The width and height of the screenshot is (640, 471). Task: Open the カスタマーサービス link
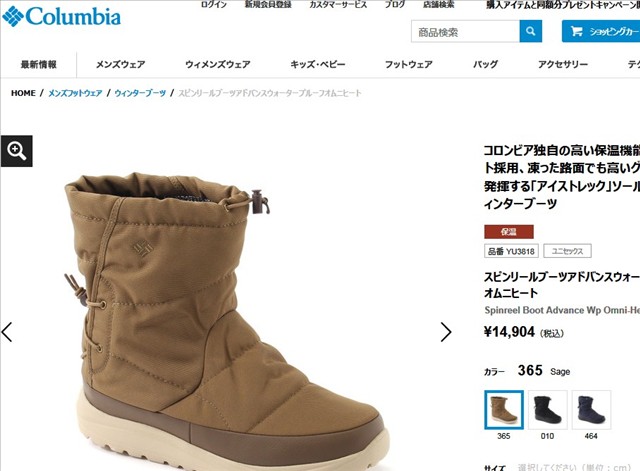tap(338, 4)
